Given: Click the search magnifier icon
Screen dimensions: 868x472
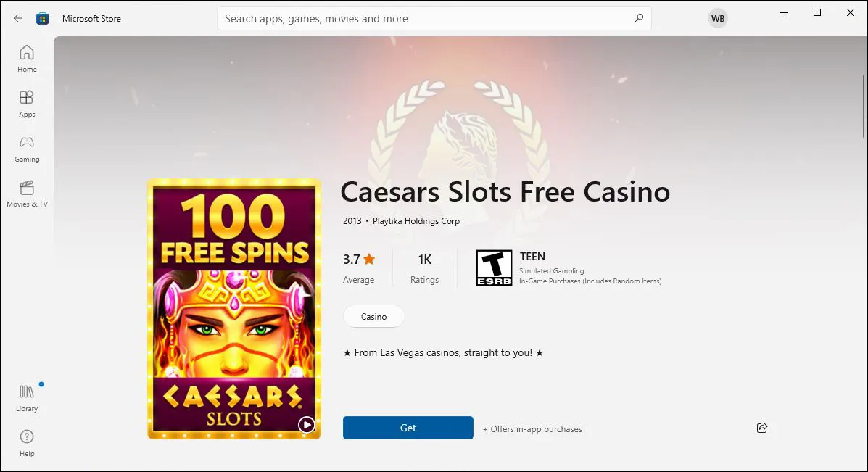Looking at the screenshot, I should click(639, 17).
